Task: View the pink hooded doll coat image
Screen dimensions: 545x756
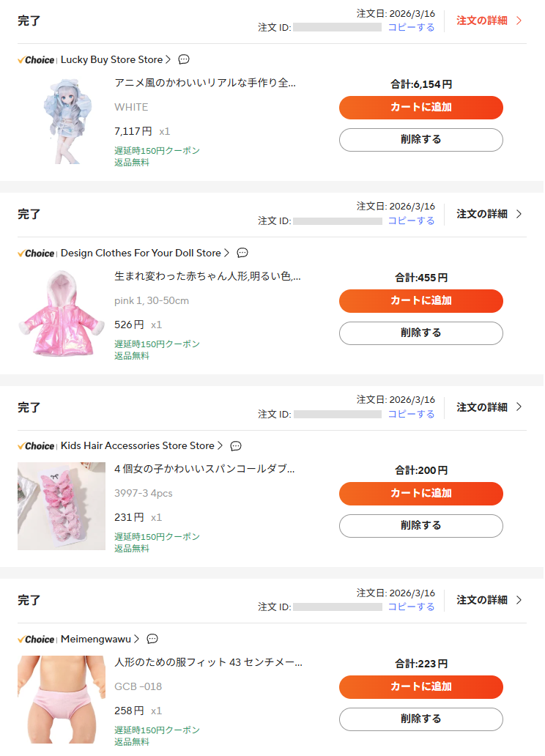Action: click(x=62, y=313)
